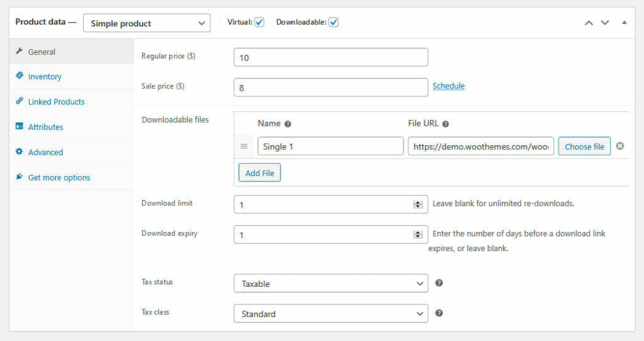Viewport: 644px width, 341px height.
Task: Move Product data panel up
Action: pos(589,23)
